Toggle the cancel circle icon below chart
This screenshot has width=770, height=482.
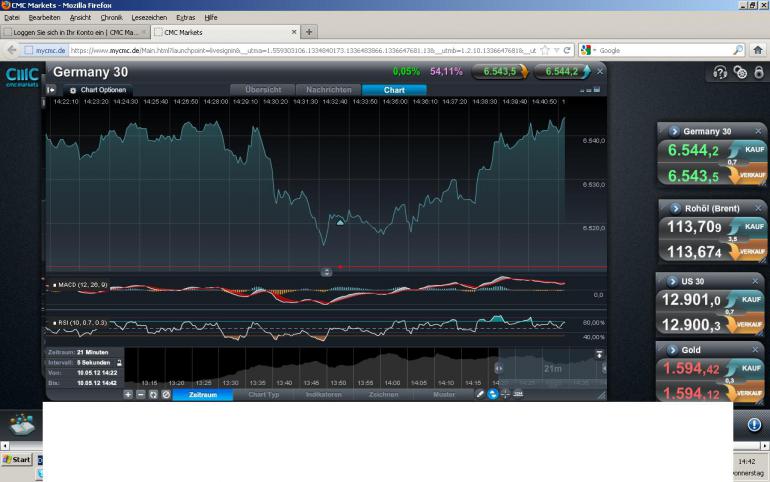coord(166,394)
